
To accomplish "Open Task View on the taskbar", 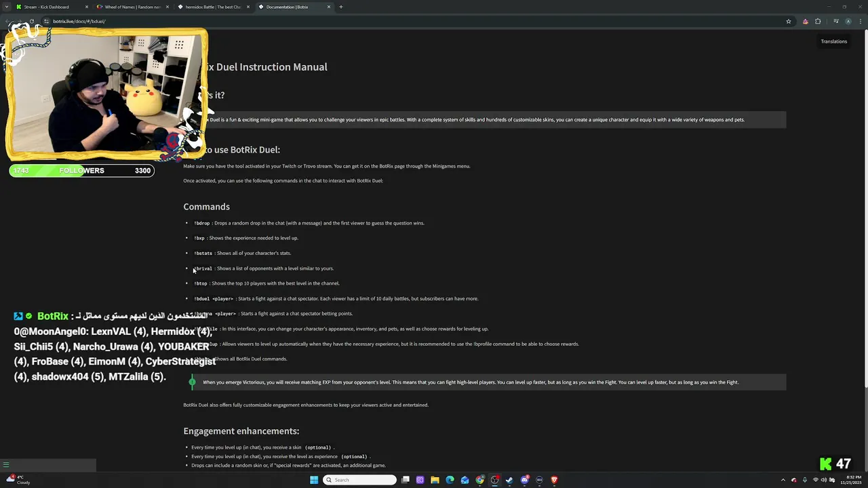I will [406, 480].
